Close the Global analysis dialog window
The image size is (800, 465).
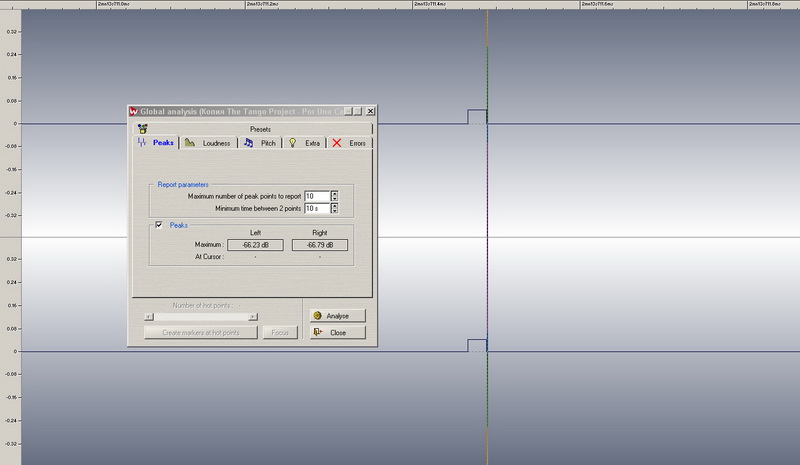pyautogui.click(x=370, y=111)
